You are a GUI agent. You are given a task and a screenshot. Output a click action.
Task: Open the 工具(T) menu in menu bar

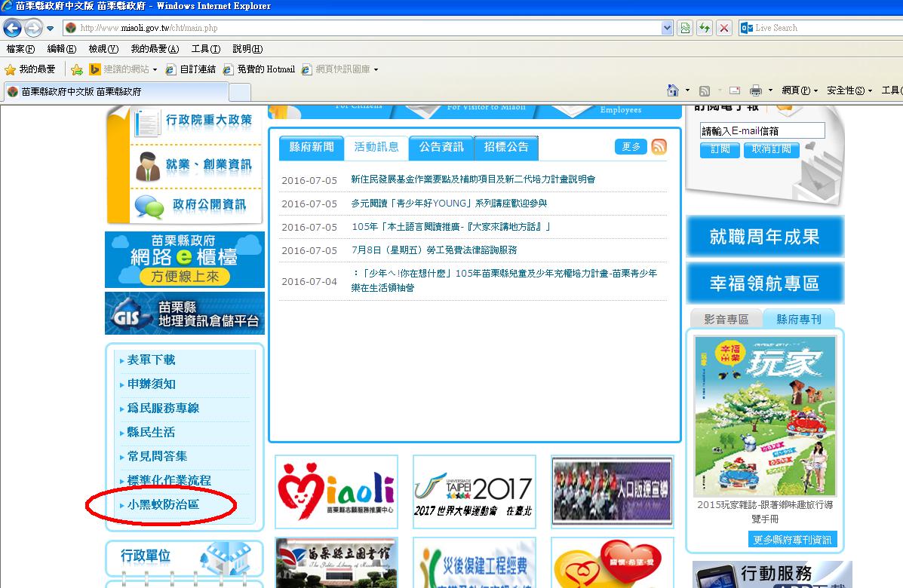click(205, 49)
